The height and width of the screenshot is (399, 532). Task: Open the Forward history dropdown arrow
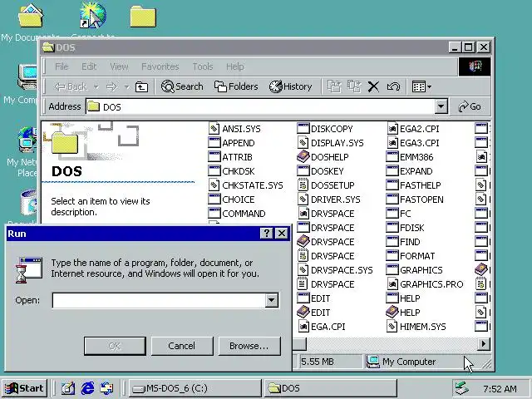click(x=126, y=87)
